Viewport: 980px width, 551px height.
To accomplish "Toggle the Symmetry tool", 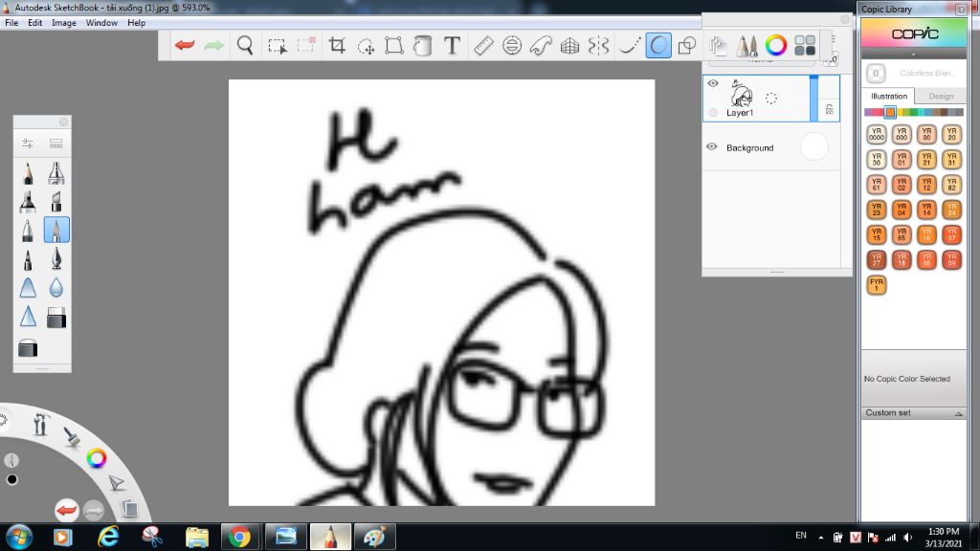I will point(598,46).
